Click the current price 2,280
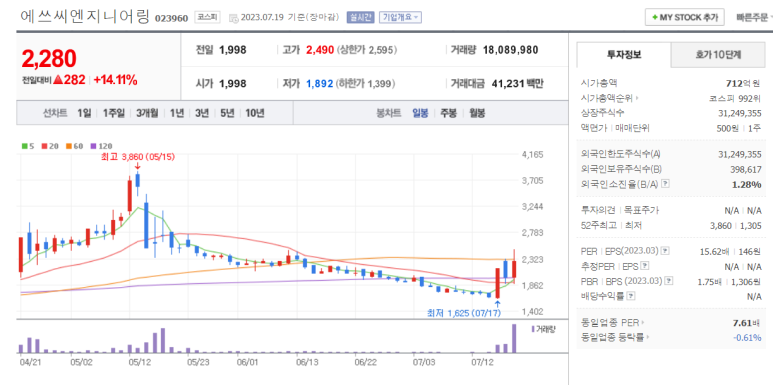The height and width of the screenshot is (385, 773). [x=49, y=59]
